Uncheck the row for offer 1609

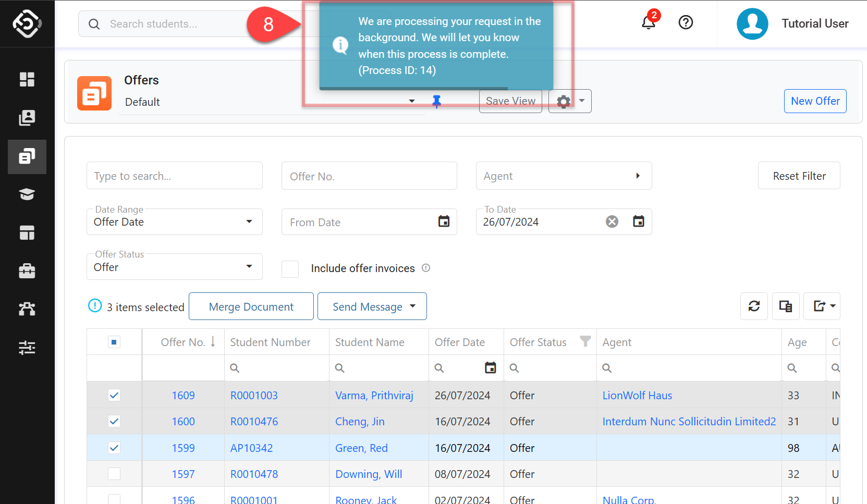tap(114, 396)
